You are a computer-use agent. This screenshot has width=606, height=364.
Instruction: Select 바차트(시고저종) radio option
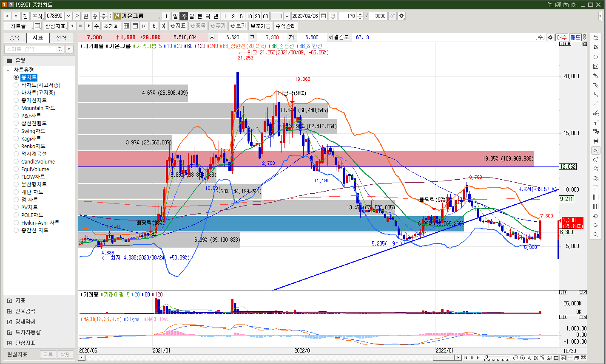pyautogui.click(x=16, y=85)
